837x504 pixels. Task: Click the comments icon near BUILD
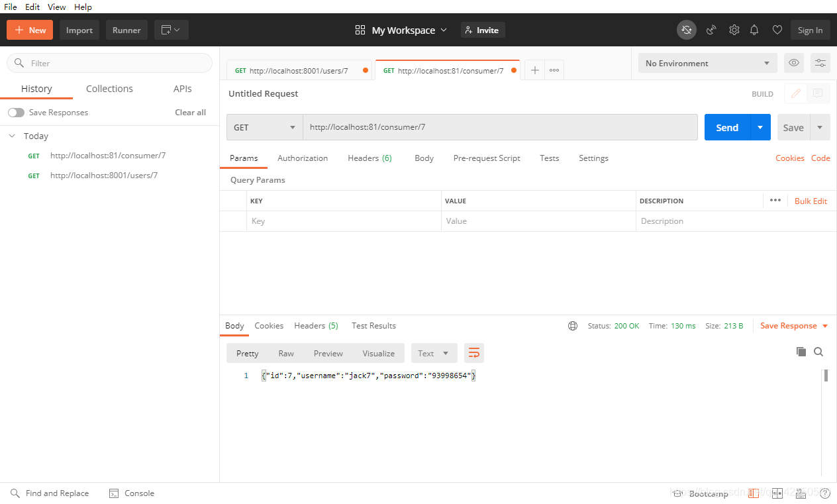(818, 94)
